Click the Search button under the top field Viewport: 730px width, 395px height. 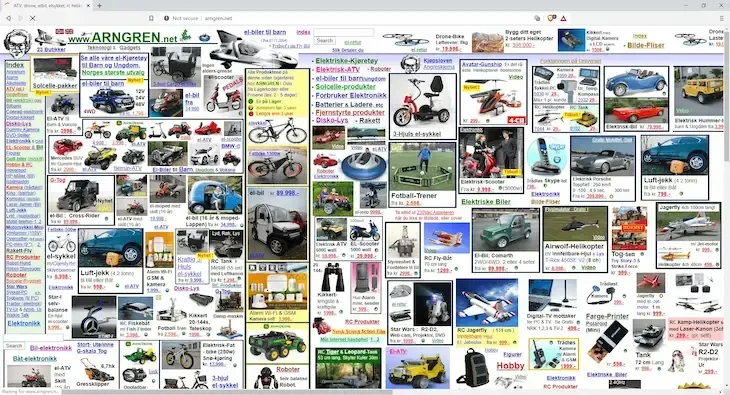(x=324, y=41)
